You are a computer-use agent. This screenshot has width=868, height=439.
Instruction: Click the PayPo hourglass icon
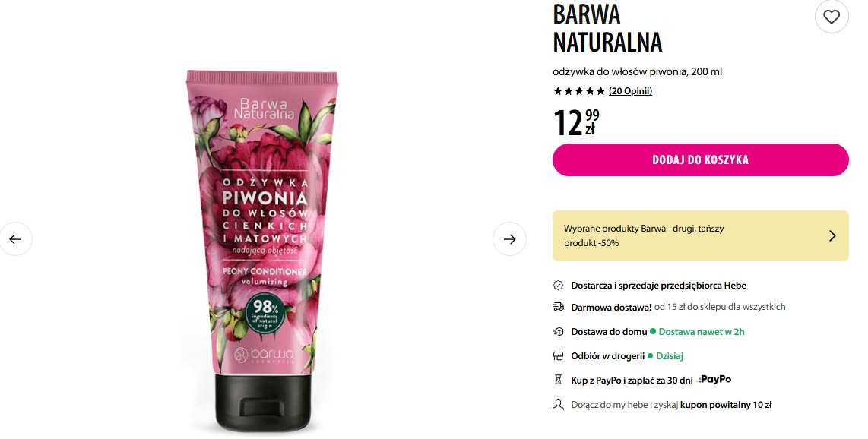click(x=558, y=380)
